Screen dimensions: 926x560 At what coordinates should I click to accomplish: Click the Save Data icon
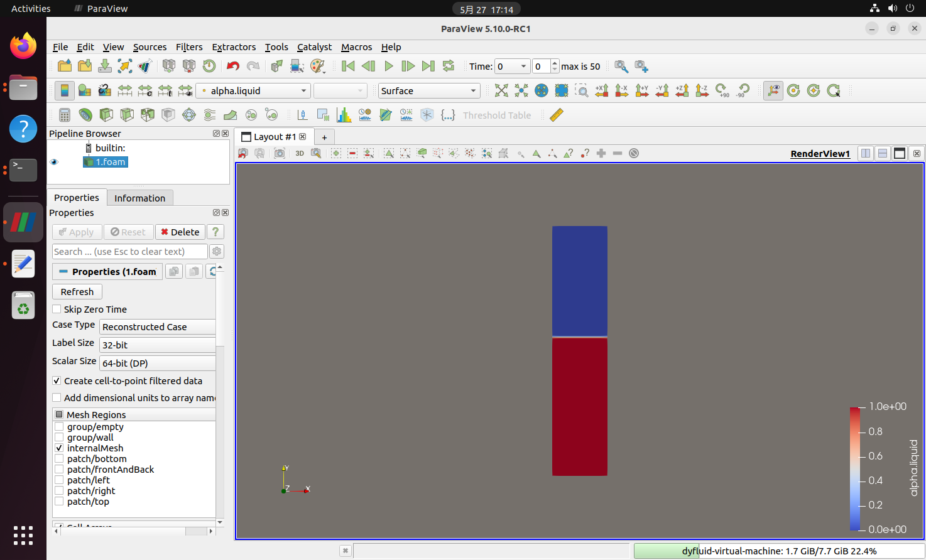[105, 66]
